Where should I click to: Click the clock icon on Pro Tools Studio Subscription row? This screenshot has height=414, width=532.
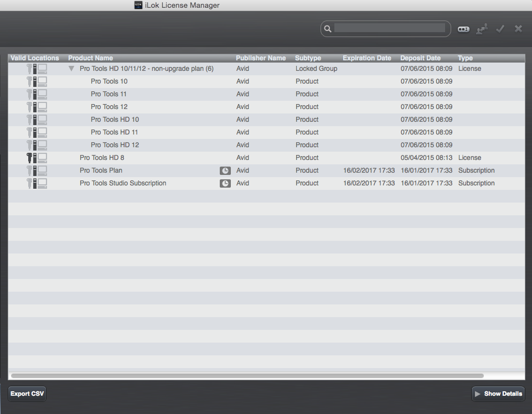click(x=225, y=183)
